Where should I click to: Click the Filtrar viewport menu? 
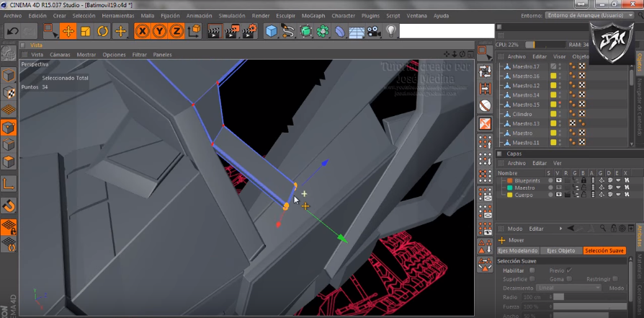click(x=139, y=55)
